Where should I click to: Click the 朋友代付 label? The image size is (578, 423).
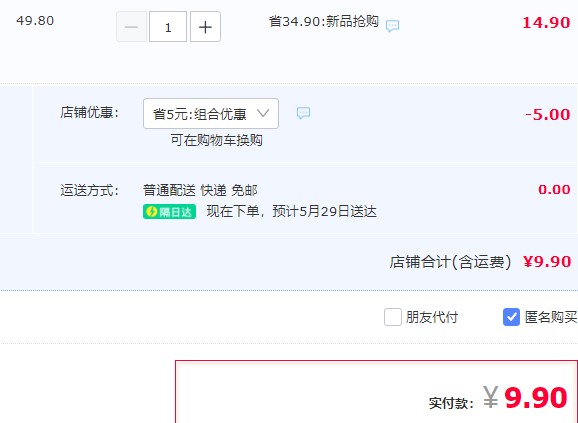[x=432, y=317]
